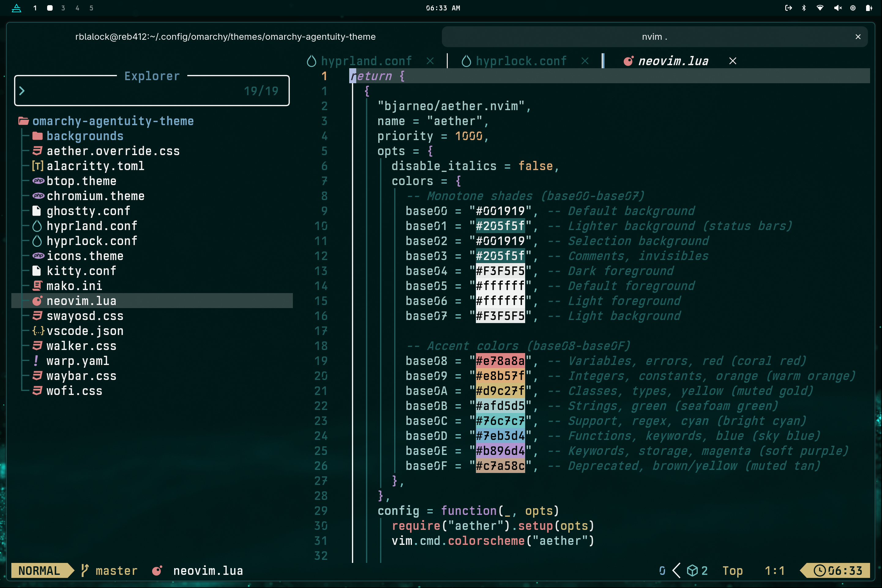This screenshot has width=882, height=588.
Task: Click the Explorer search input field
Action: [x=131, y=91]
